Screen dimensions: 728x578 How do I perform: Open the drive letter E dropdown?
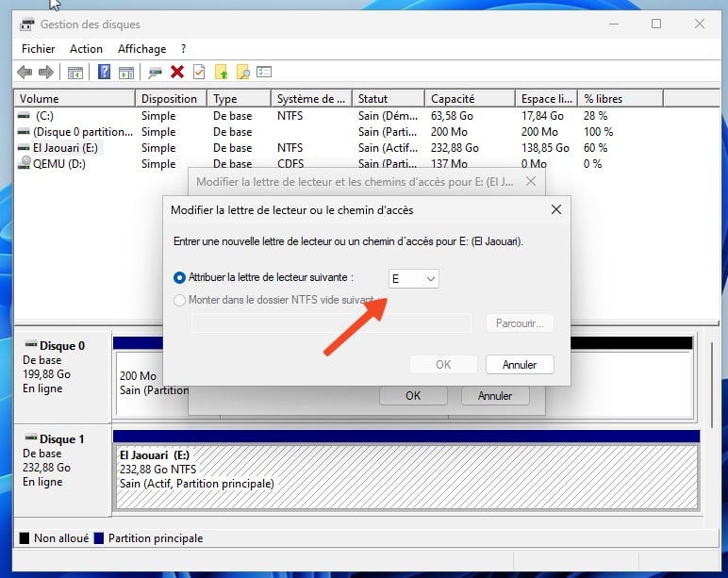click(413, 278)
